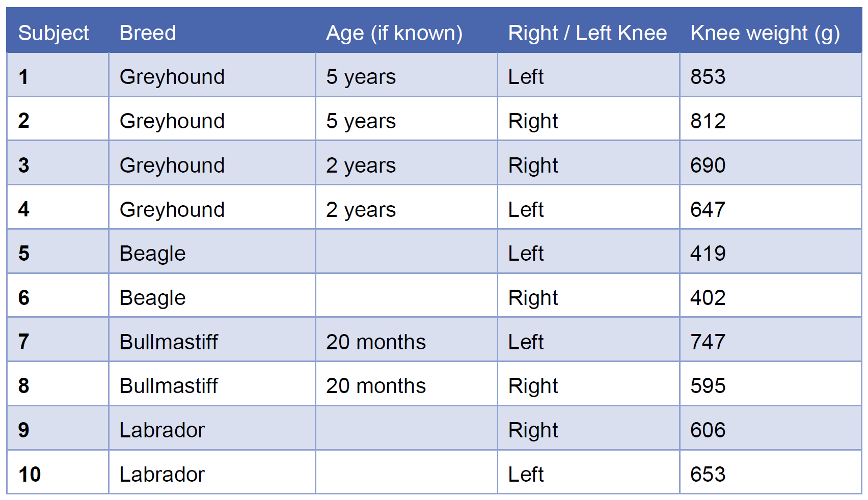Select the cell showing 402
The width and height of the screenshot is (868, 500).
[x=708, y=298]
